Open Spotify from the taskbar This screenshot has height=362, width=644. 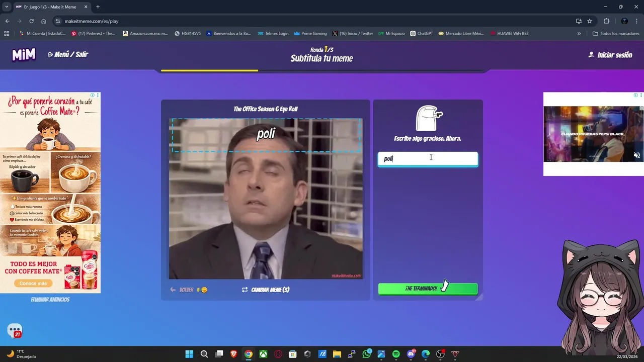[x=396, y=354]
